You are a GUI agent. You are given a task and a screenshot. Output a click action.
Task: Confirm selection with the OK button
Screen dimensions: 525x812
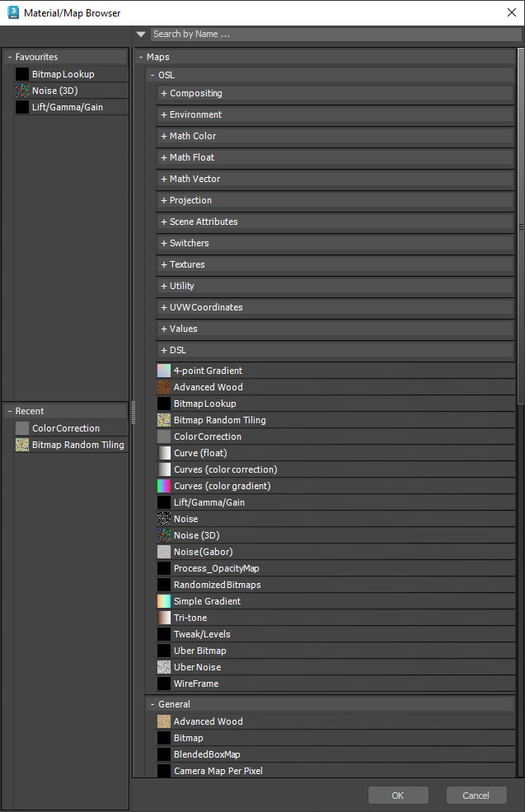coord(398,796)
